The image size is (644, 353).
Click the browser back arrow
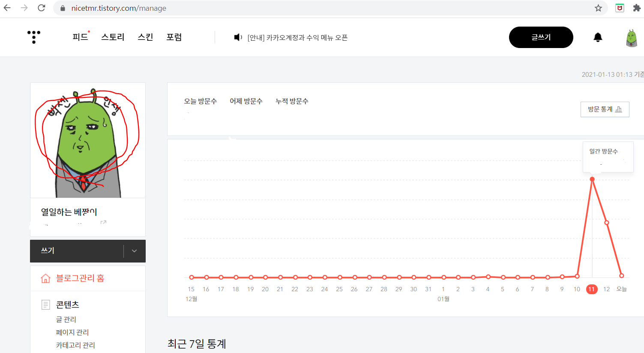click(7, 8)
